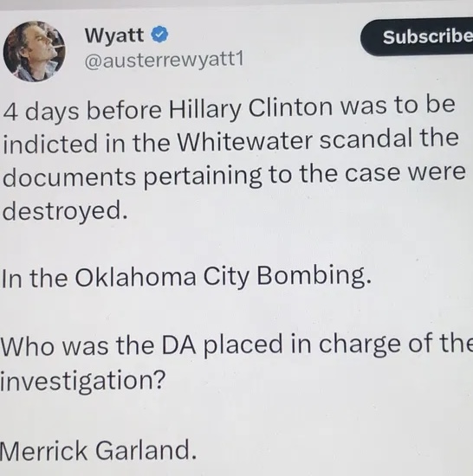
Task: Open the Wyatt display name link
Action: coord(114,35)
